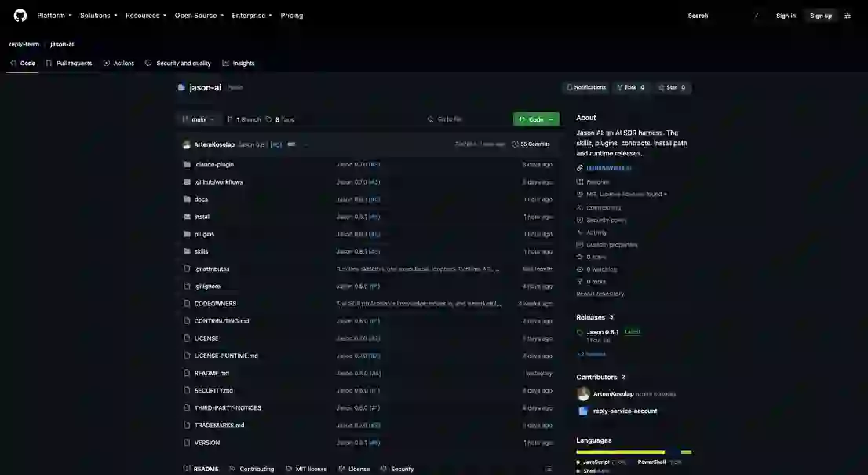868x475 pixels.
Task: Click the Sign up button
Action: [820, 16]
